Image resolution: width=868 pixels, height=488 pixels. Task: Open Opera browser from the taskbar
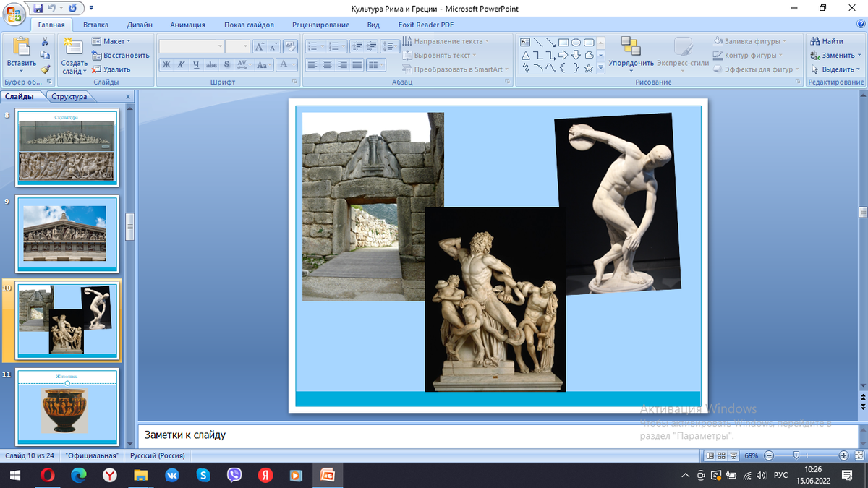(x=47, y=475)
